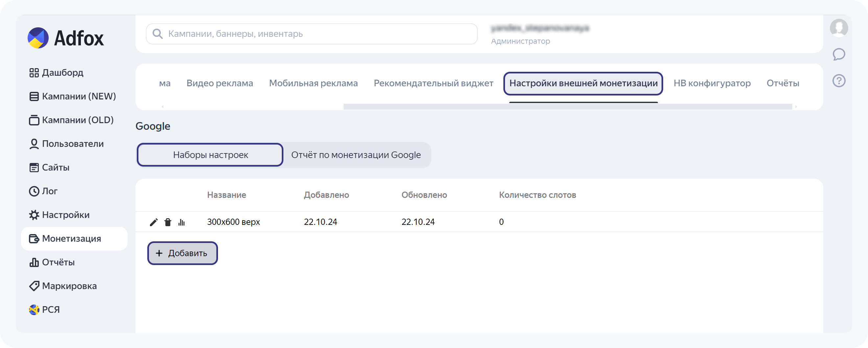Click Обновлено column header

(424, 195)
